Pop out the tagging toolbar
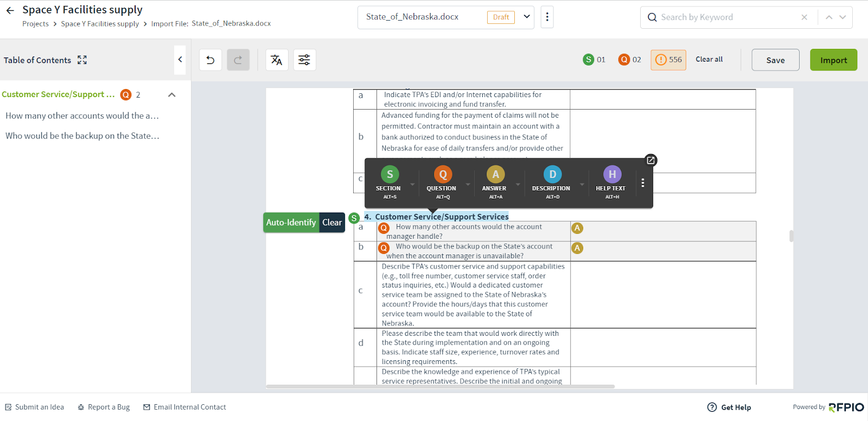Viewport: 868px width, 421px height. click(x=651, y=160)
